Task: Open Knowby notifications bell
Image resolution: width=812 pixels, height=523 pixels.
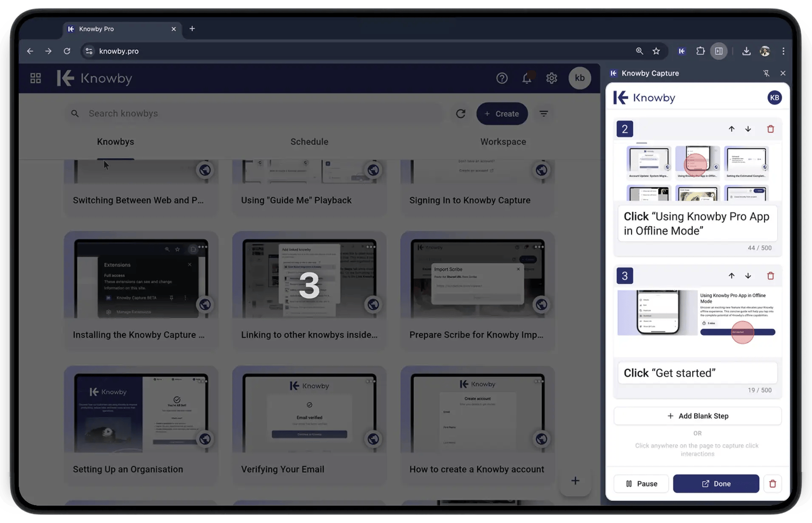Action: (527, 78)
